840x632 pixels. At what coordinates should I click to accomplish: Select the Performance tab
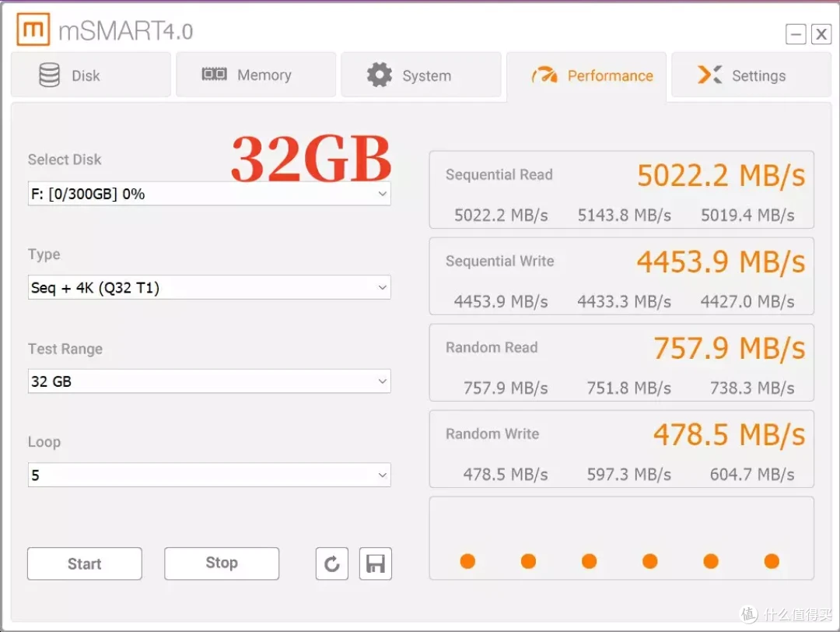pos(586,75)
